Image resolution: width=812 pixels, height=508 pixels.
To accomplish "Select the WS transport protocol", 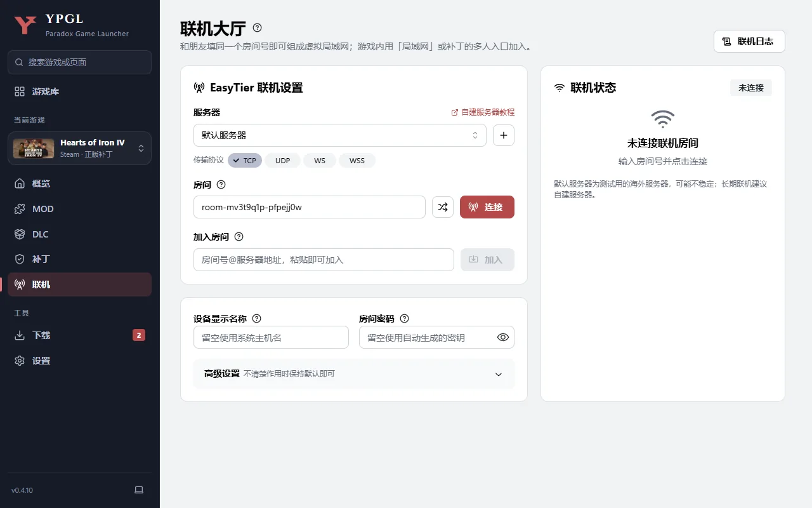I will click(320, 161).
